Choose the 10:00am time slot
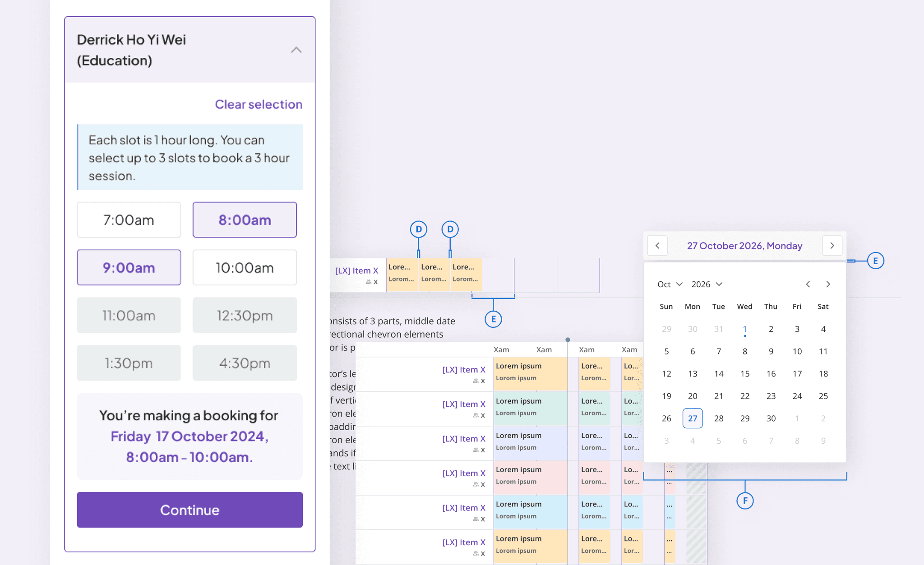The height and width of the screenshot is (565, 924). [x=245, y=268]
